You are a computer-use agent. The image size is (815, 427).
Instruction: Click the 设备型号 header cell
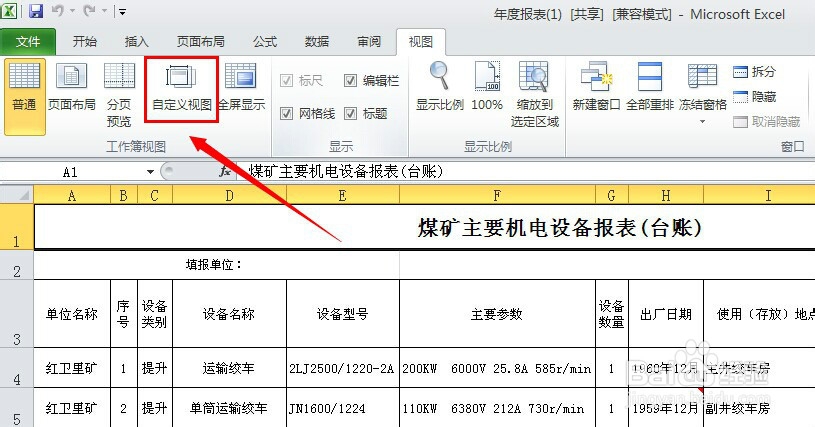[x=343, y=314]
